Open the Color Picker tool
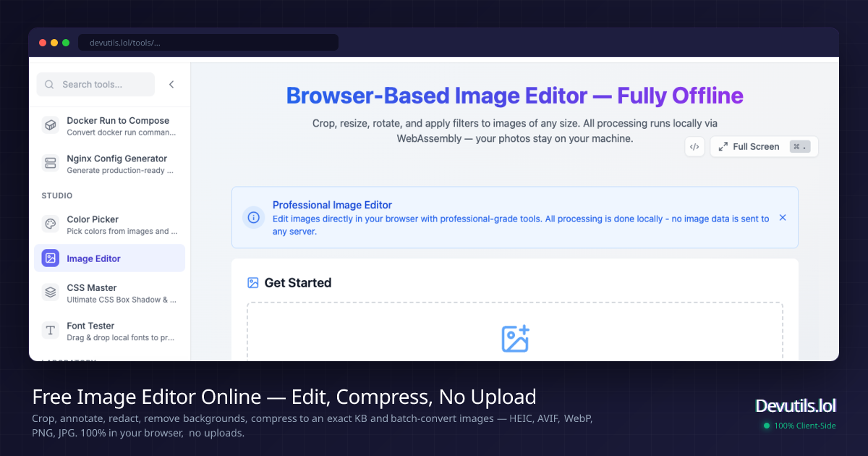Viewport: 868px width, 456px height. point(109,224)
